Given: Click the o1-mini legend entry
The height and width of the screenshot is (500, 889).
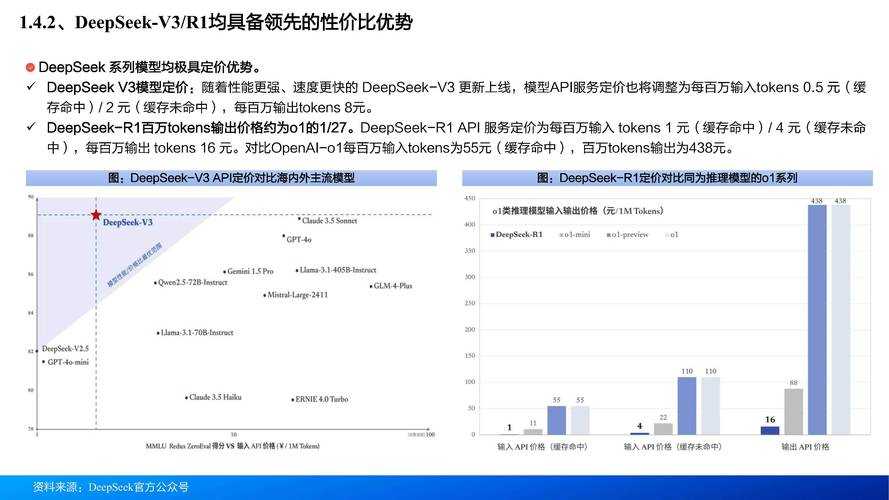Looking at the screenshot, I should click(575, 234).
